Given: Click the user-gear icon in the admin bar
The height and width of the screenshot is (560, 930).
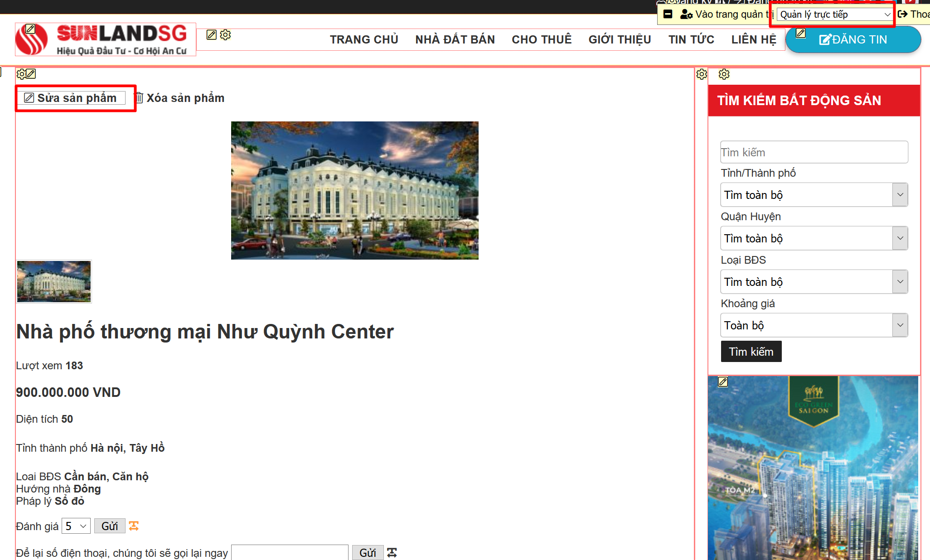Looking at the screenshot, I should [686, 14].
